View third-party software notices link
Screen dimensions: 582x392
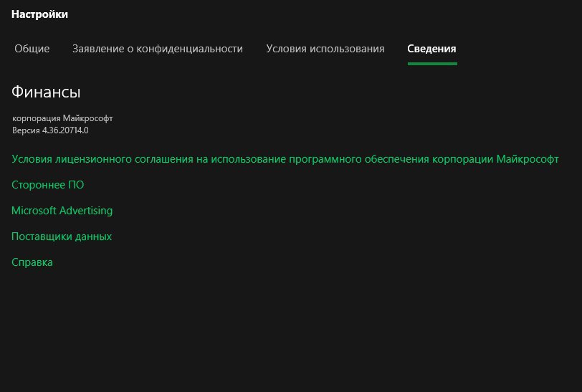coord(48,185)
